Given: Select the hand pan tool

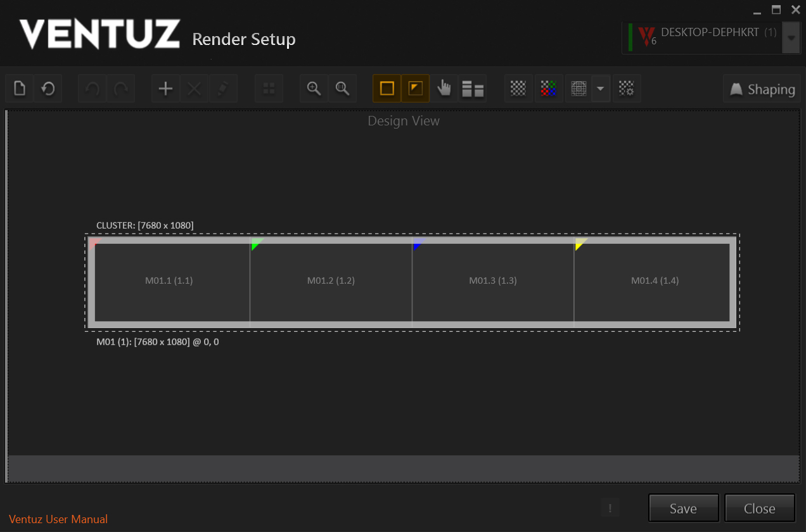Looking at the screenshot, I should coord(444,89).
